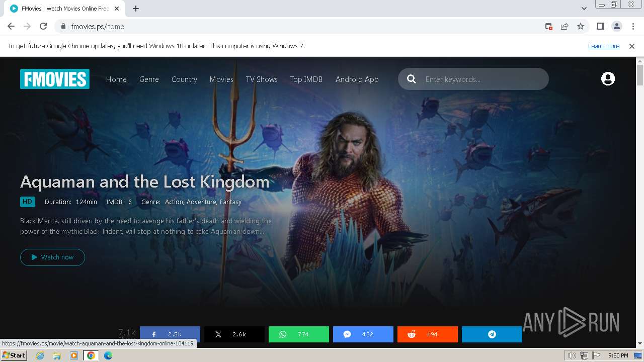Viewport: 644px width, 362px height.
Task: Close the FMovies browser tab
Action: coord(117,9)
